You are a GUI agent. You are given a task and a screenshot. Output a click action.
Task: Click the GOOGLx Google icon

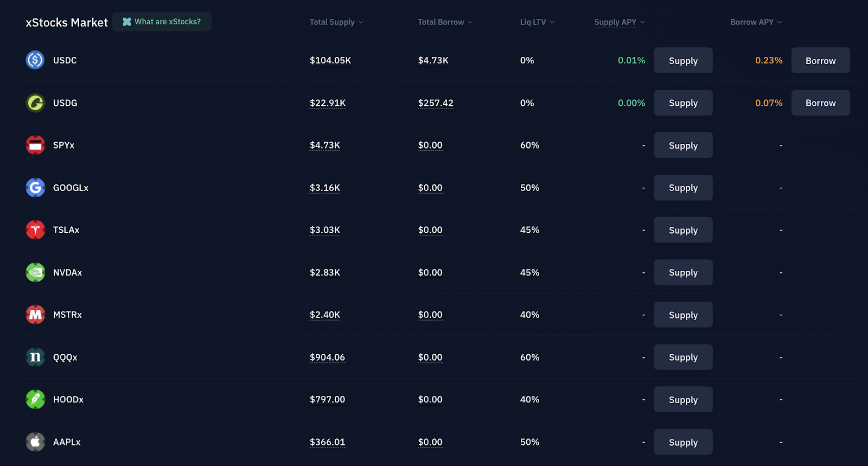pos(35,187)
